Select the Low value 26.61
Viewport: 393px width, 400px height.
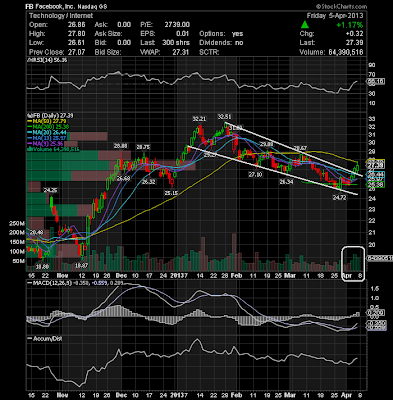[x=76, y=43]
